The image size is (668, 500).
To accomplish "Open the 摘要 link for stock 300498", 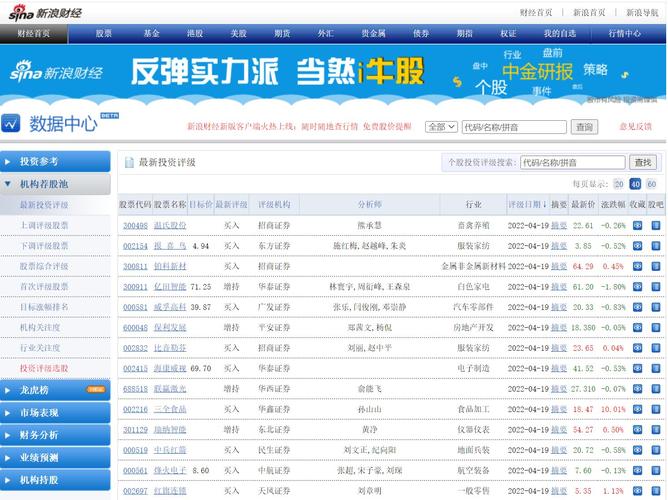I will pyautogui.click(x=559, y=225).
